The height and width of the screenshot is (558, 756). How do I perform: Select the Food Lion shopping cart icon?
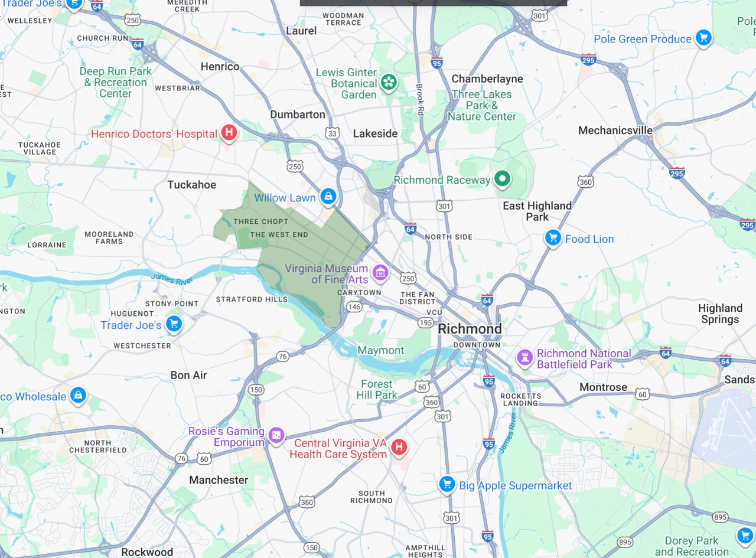coord(553,238)
